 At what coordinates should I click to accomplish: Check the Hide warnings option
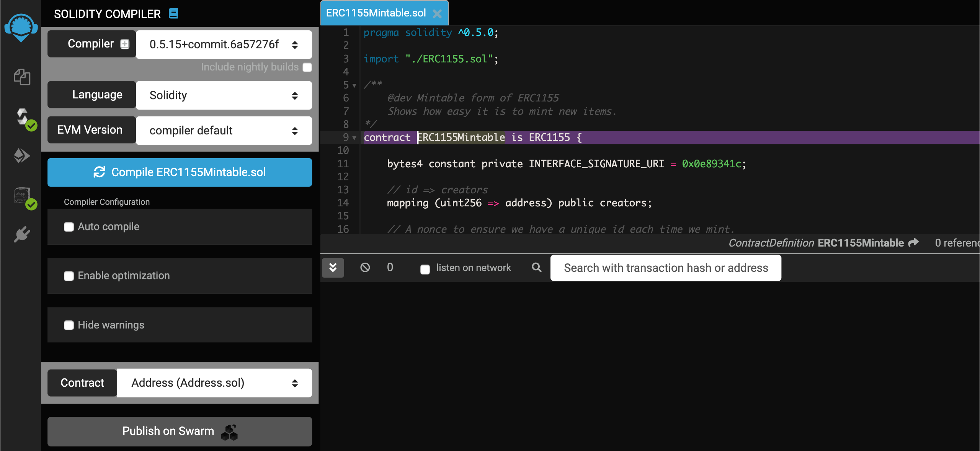(x=69, y=325)
